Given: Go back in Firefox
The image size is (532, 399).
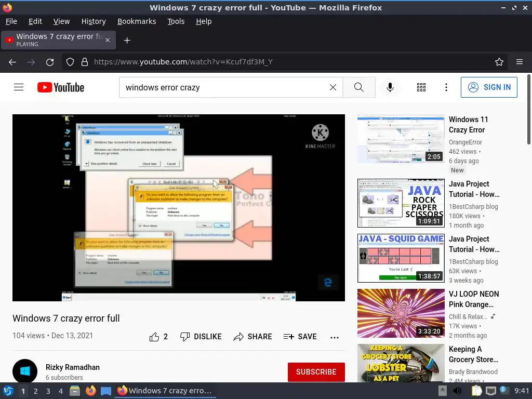Looking at the screenshot, I should pyautogui.click(x=12, y=62).
